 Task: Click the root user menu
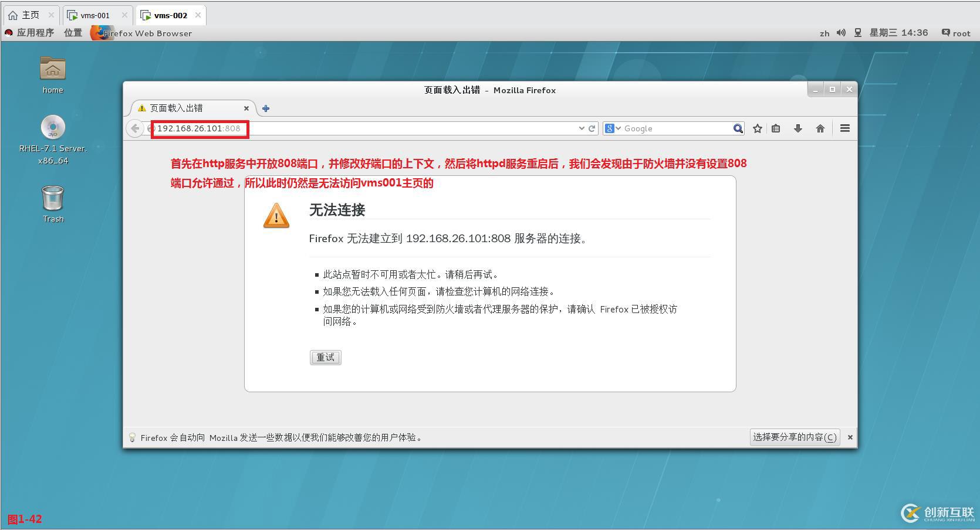961,33
